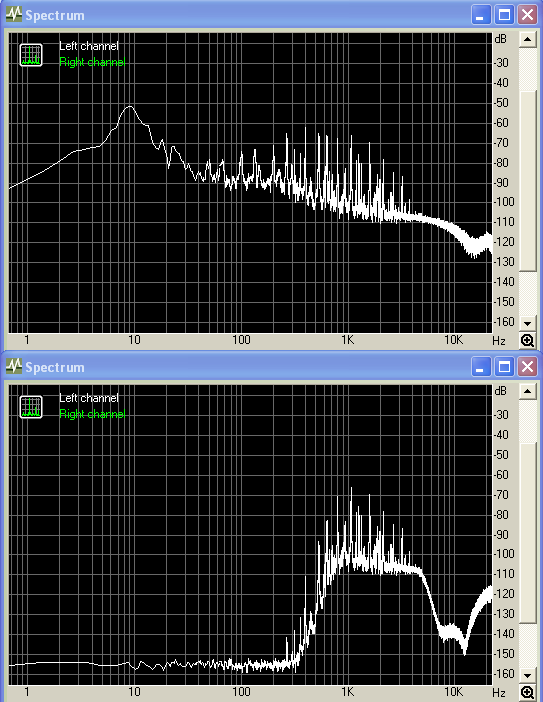This screenshot has height=702, width=543.
Task: Click the bottom Spectrum window title bar app icon
Action: click(14, 367)
